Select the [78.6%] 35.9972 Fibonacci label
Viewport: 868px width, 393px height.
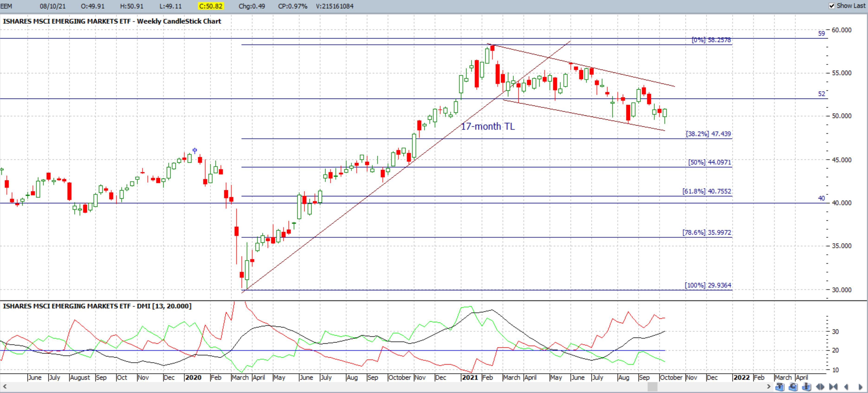click(x=707, y=232)
